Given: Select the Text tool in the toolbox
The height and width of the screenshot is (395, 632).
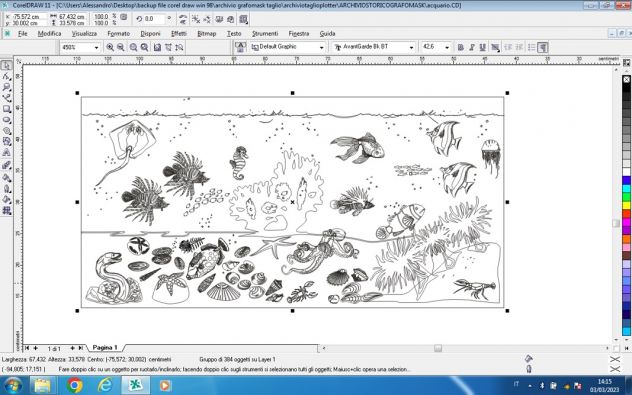Looking at the screenshot, I should pos(6,153).
